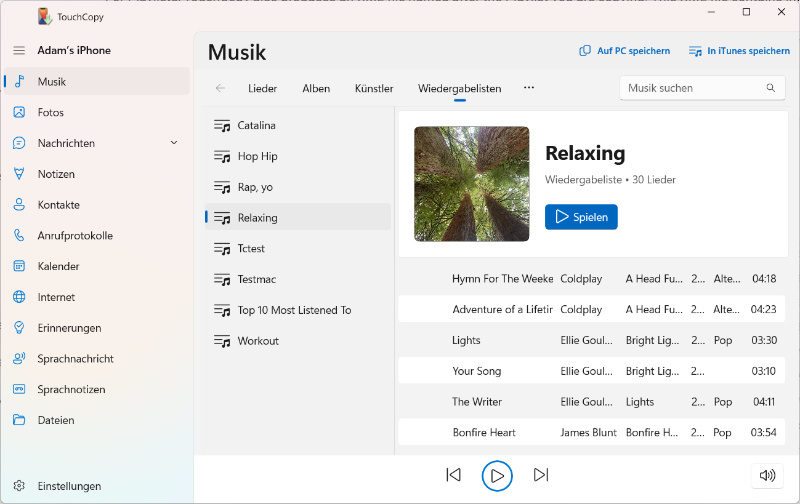Click the Dateien folder icon
This screenshot has width=800, height=504.
(19, 420)
